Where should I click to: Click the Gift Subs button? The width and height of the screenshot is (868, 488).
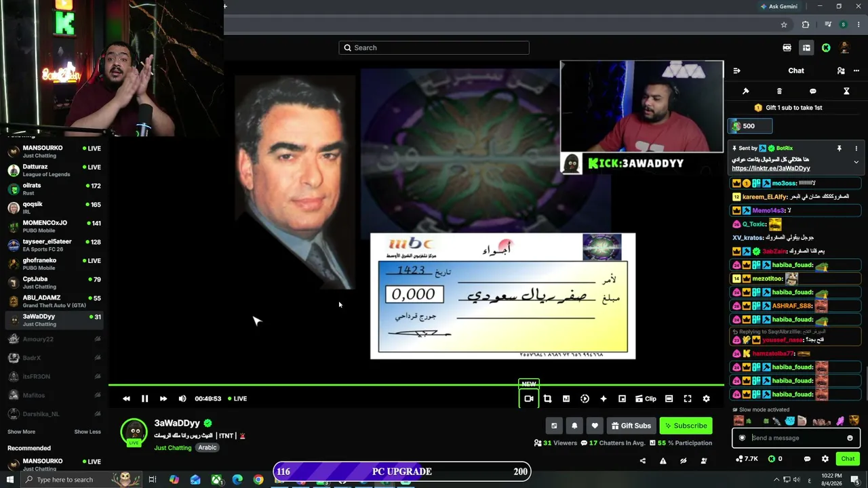(x=631, y=426)
